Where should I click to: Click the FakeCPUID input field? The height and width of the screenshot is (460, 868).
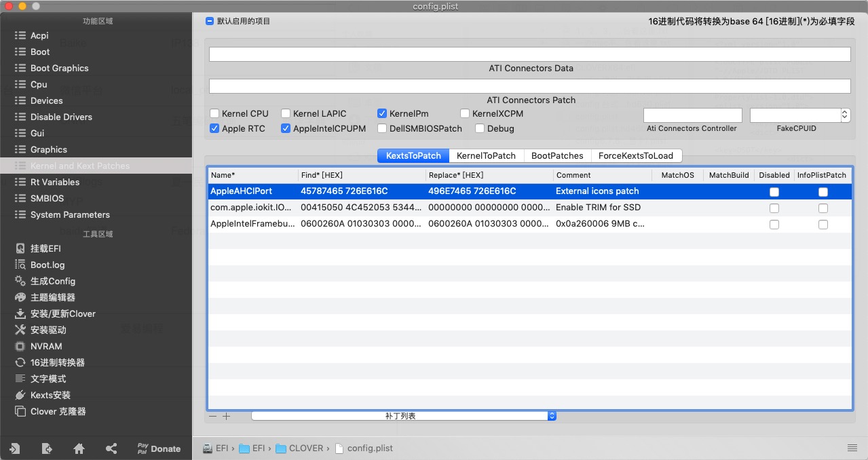point(795,115)
